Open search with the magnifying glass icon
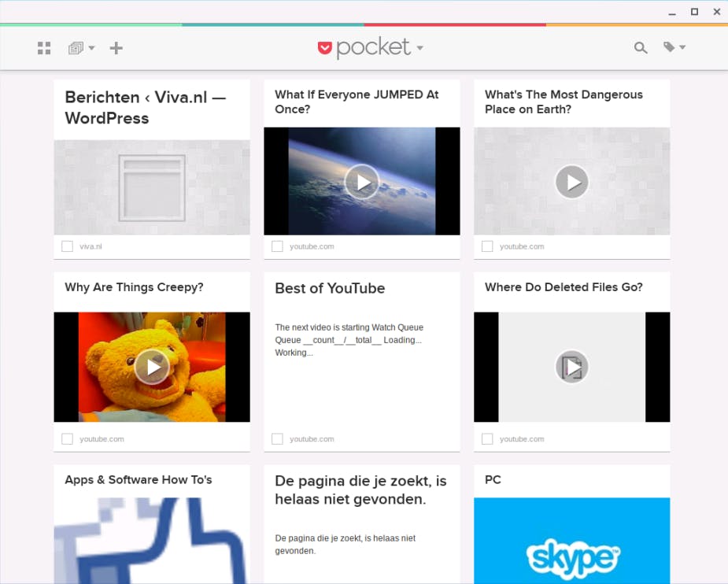Viewport: 728px width, 584px height. click(x=641, y=48)
